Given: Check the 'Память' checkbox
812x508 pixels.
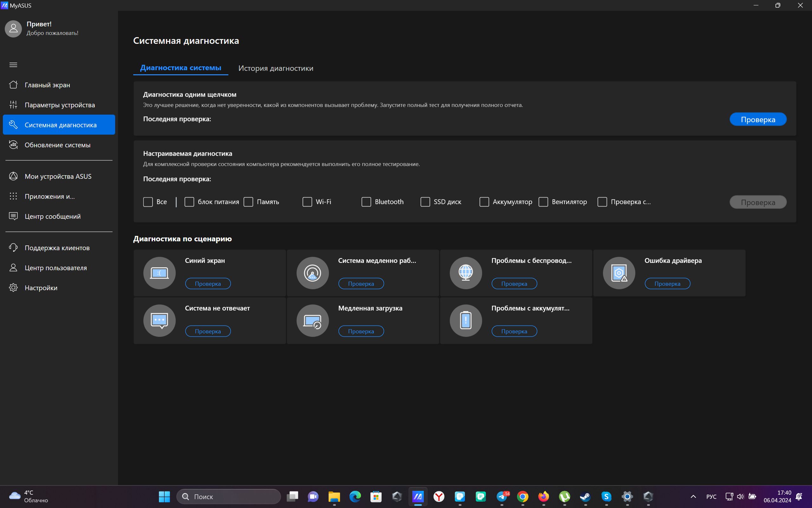Looking at the screenshot, I should click(x=248, y=202).
